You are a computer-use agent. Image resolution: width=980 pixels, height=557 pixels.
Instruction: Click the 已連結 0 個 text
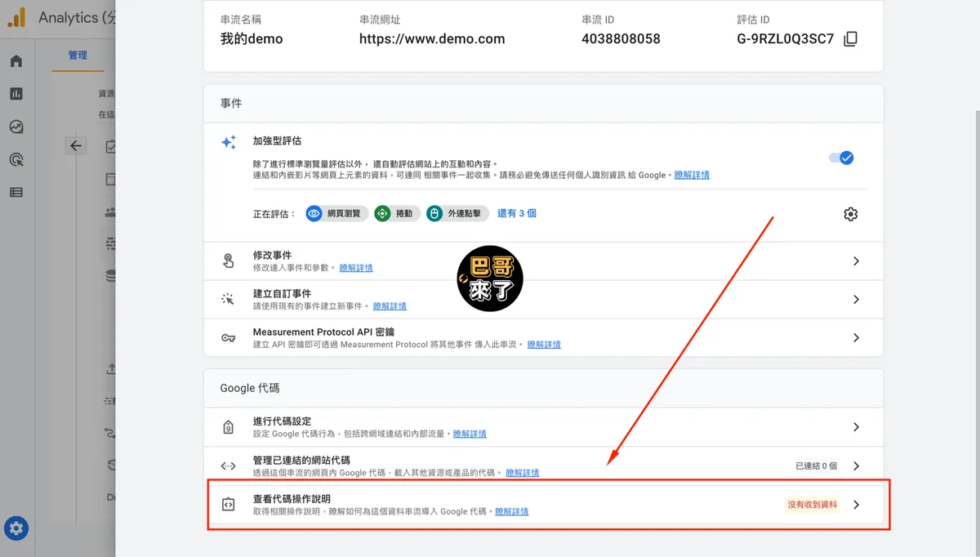pos(817,466)
